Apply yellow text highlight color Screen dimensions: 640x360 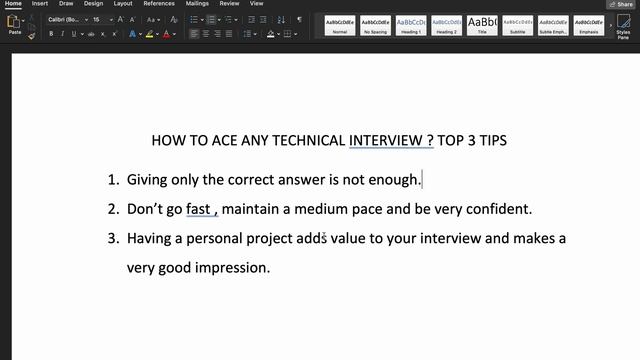click(x=149, y=34)
